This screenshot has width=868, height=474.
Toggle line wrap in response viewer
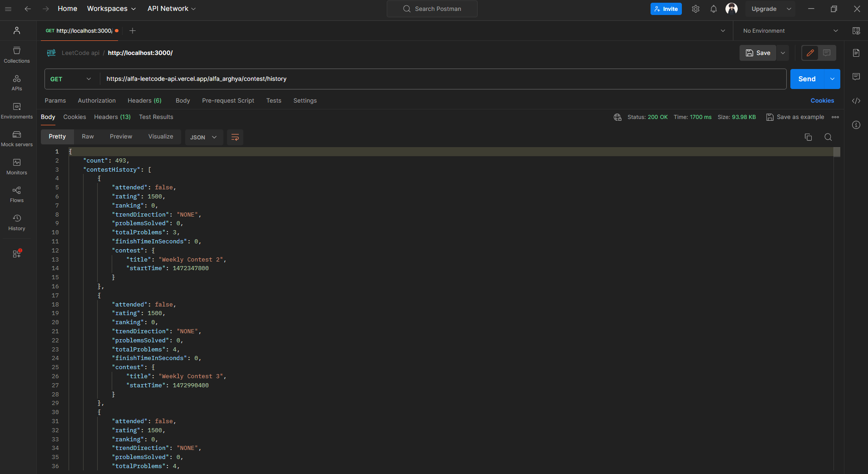click(235, 137)
